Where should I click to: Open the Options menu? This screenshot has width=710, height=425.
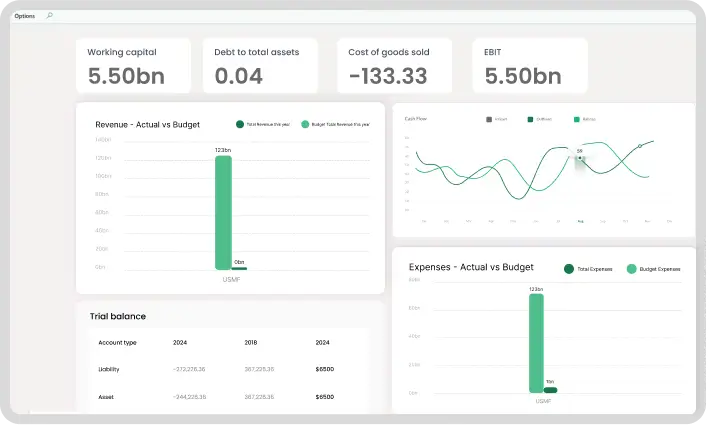click(24, 16)
